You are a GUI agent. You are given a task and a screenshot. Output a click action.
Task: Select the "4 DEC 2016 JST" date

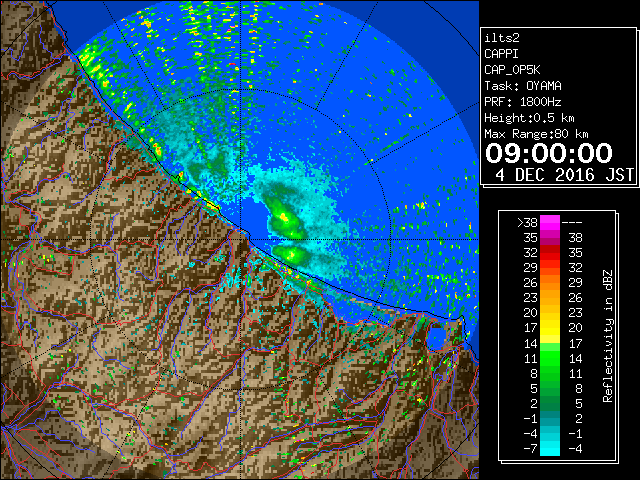(564, 175)
